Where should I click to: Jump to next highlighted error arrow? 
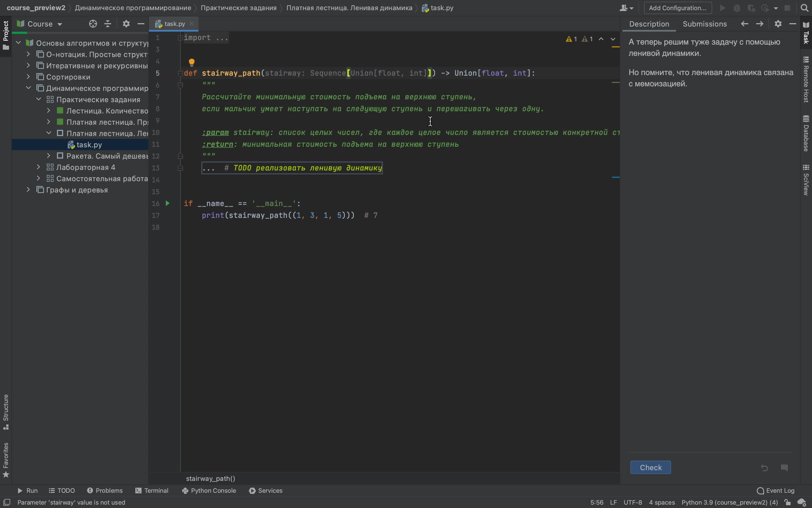613,39
